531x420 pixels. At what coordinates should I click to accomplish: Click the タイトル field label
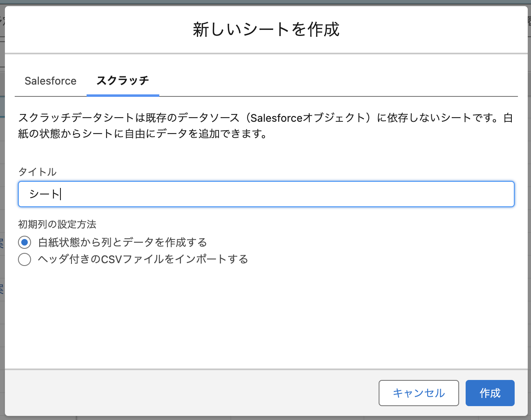point(37,172)
